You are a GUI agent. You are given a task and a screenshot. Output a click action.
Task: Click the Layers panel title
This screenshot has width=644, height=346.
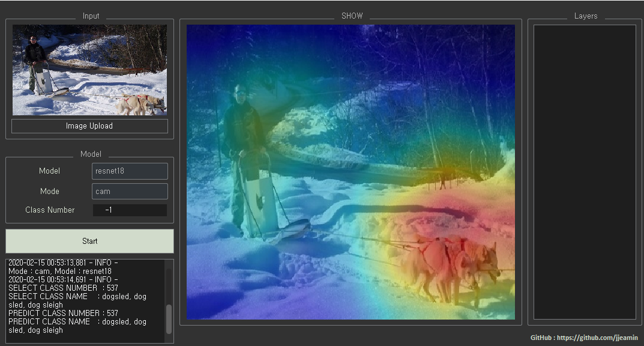click(585, 16)
